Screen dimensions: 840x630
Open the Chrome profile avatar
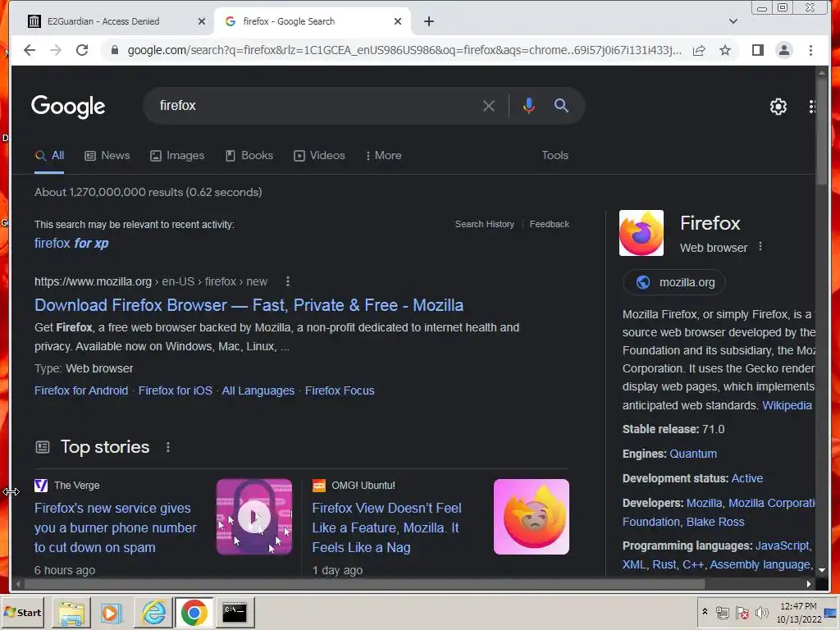pyautogui.click(x=783, y=50)
